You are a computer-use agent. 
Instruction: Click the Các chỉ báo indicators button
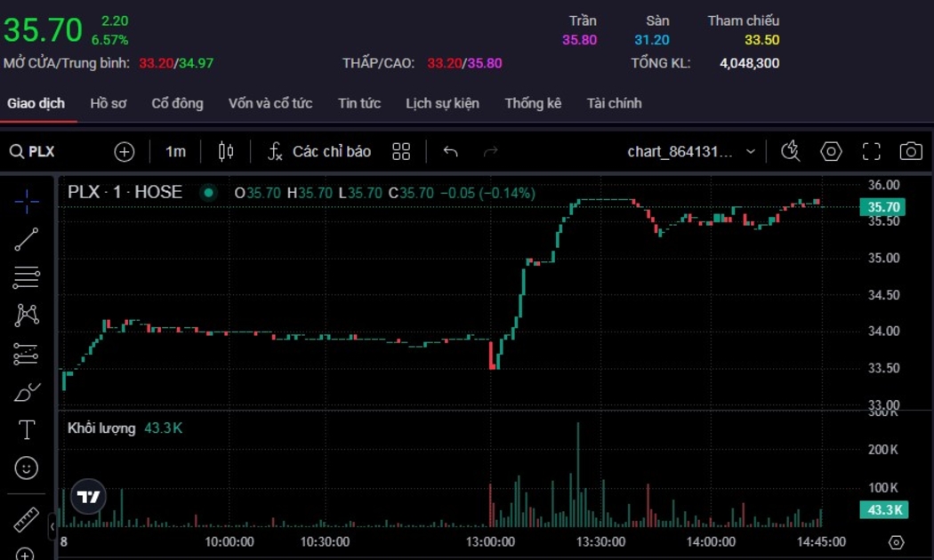(319, 151)
